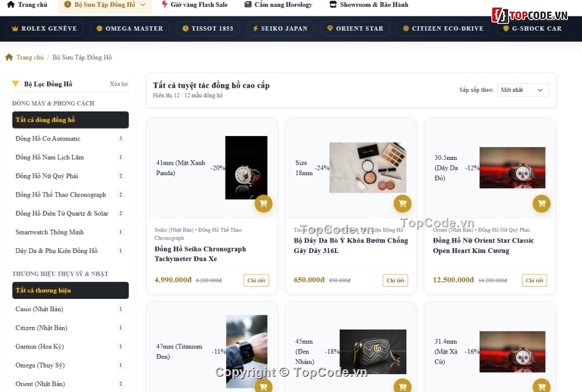Filter by brand Citizen (Nhật Bản)
This screenshot has width=582, height=392.
click(70, 328)
